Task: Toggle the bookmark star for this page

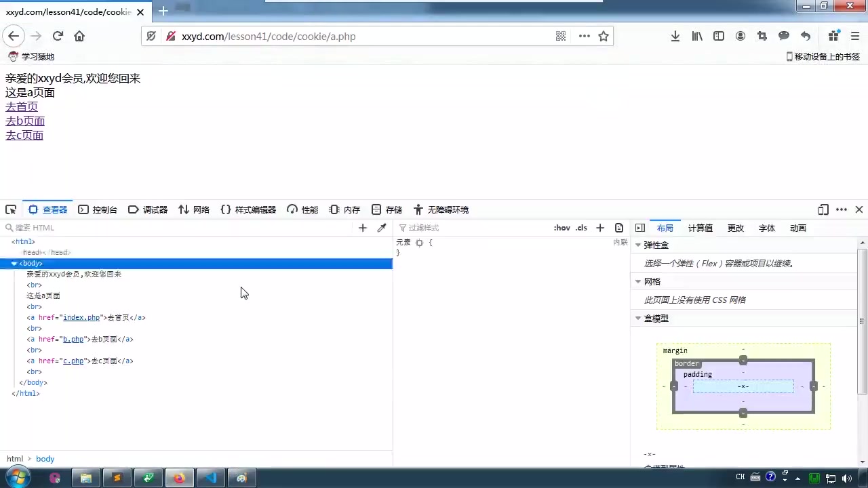Action: pyautogui.click(x=604, y=36)
